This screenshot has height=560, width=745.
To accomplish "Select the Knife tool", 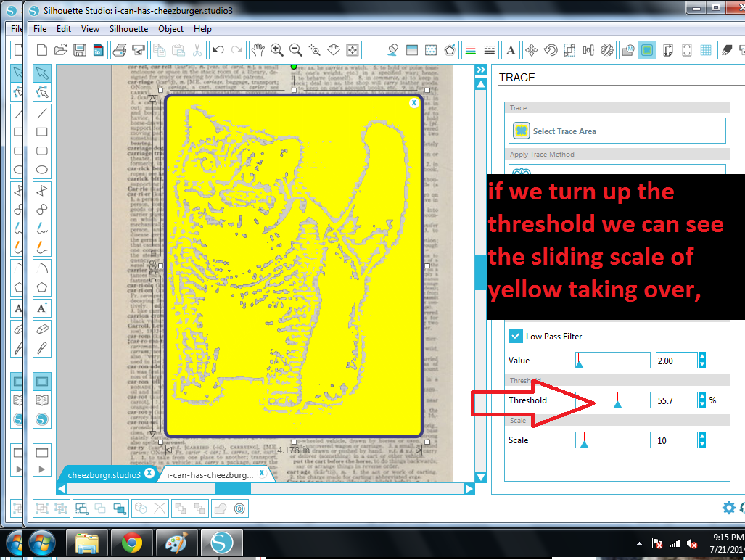I will (42, 348).
